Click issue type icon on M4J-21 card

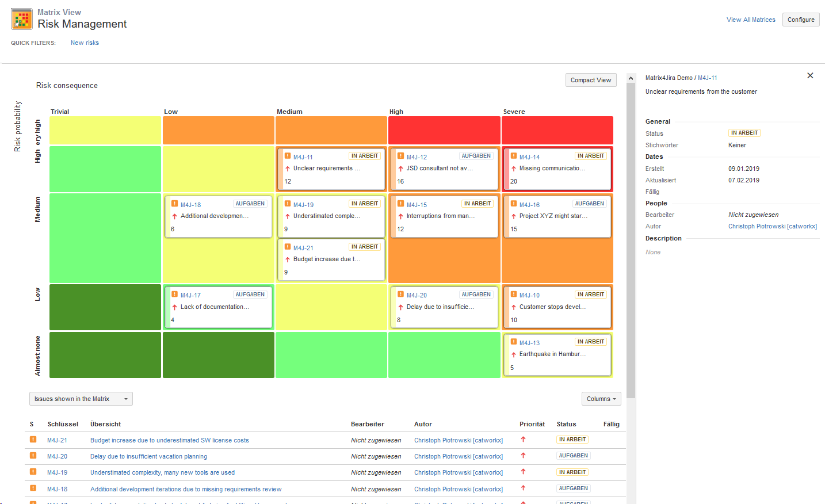tap(288, 247)
